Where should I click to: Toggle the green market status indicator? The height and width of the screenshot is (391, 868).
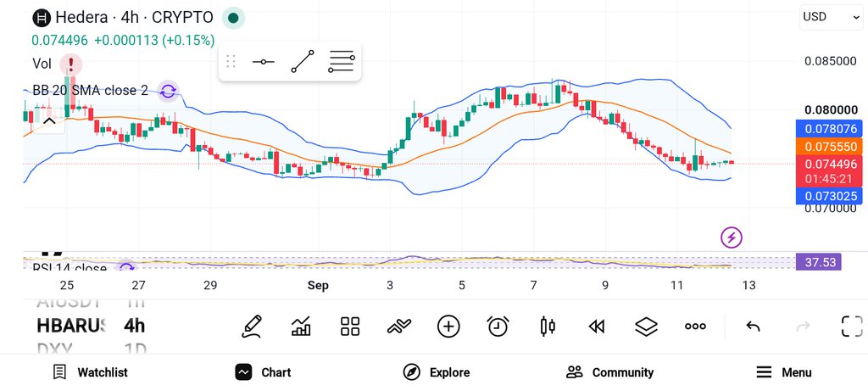[x=233, y=18]
